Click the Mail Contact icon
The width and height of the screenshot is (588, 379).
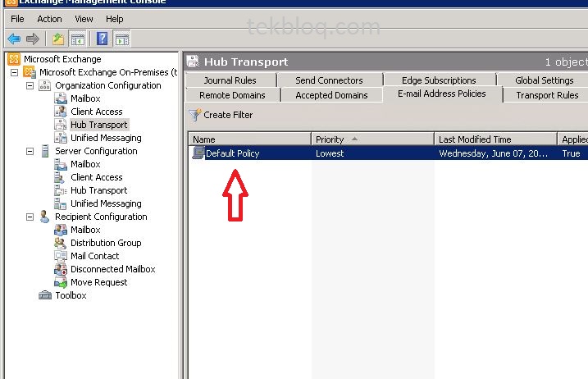(x=61, y=256)
